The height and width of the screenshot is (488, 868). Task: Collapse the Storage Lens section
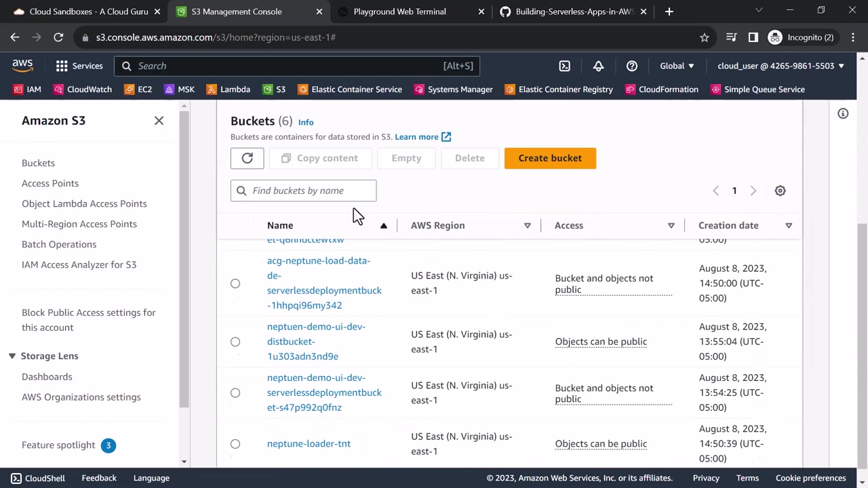[x=12, y=356]
